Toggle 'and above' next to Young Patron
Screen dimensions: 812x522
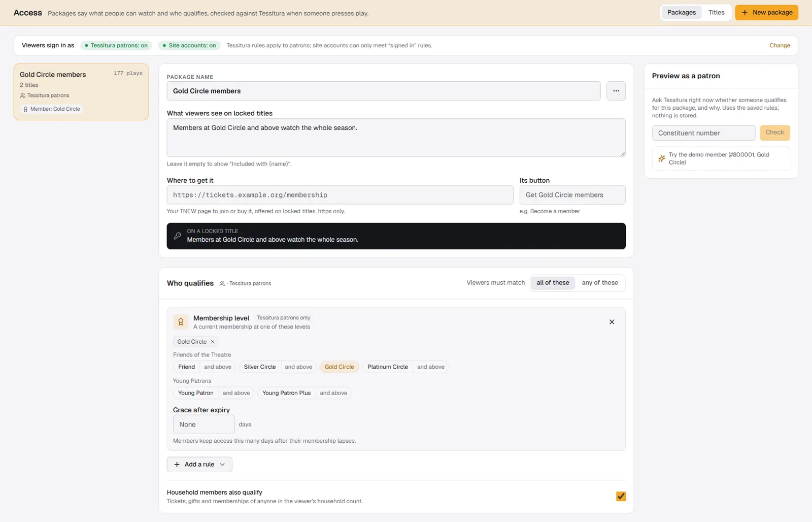click(x=236, y=393)
